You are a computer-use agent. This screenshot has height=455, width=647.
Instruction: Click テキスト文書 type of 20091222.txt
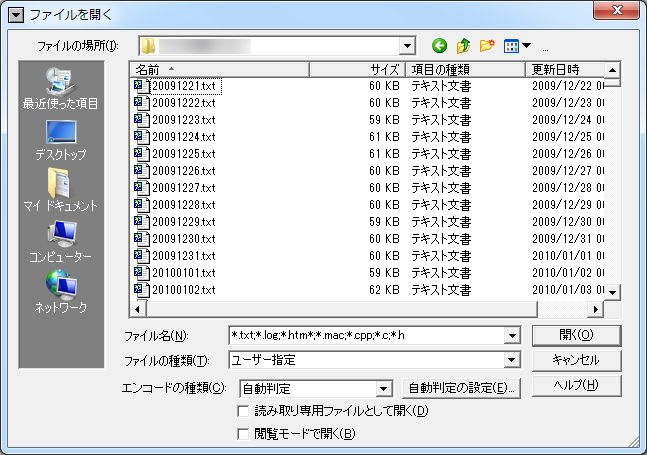tap(441, 103)
